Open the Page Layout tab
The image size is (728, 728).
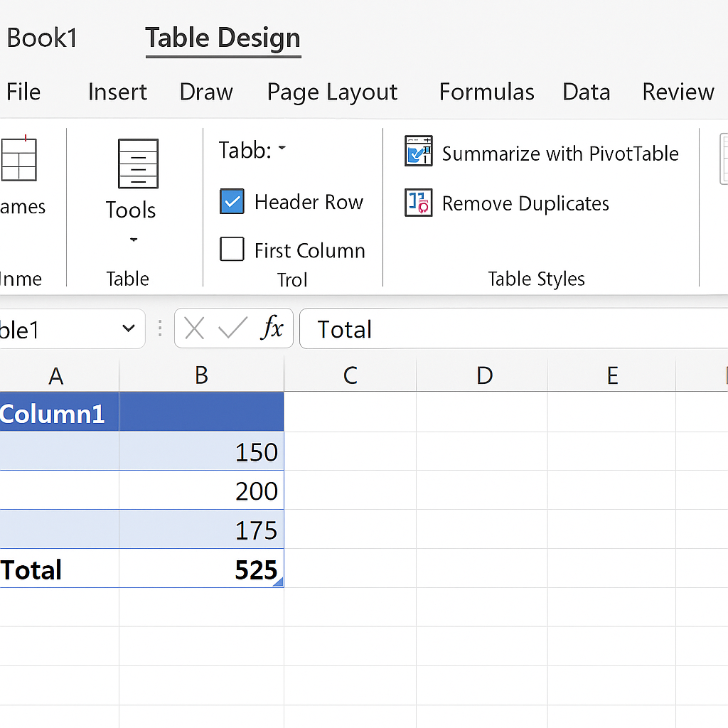pos(332,92)
